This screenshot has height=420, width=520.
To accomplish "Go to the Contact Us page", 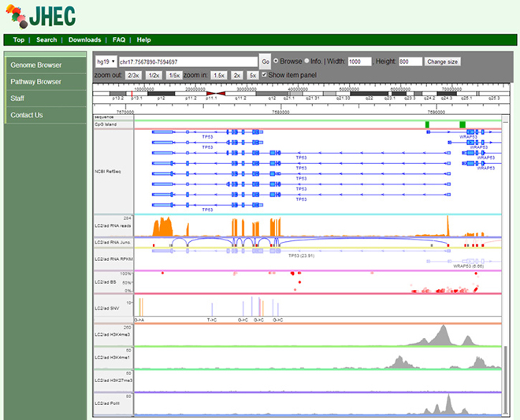I will click(27, 115).
